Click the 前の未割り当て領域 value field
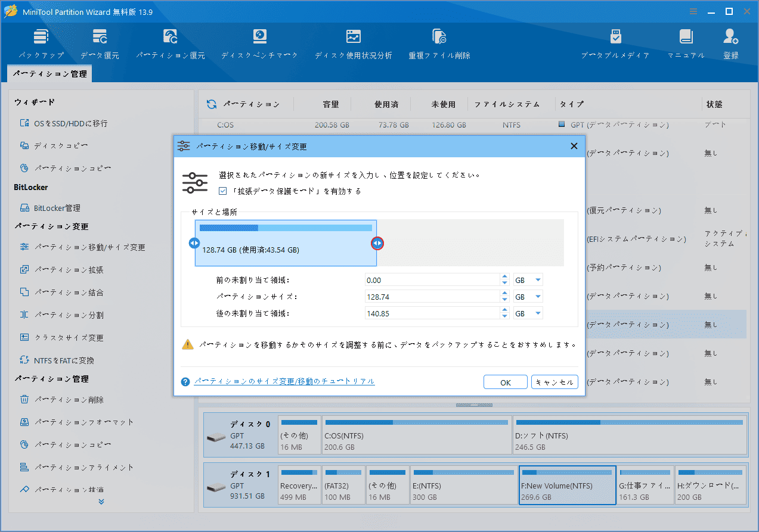This screenshot has height=532, width=759. (432, 280)
